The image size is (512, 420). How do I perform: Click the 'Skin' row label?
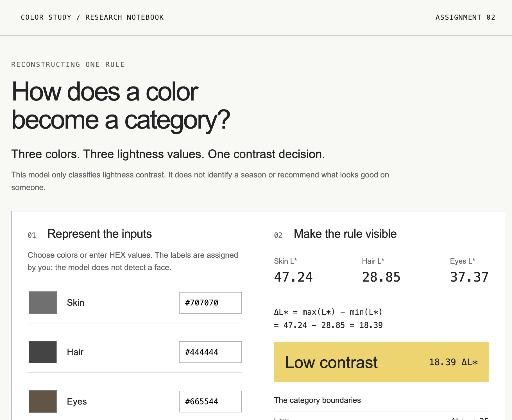click(76, 303)
